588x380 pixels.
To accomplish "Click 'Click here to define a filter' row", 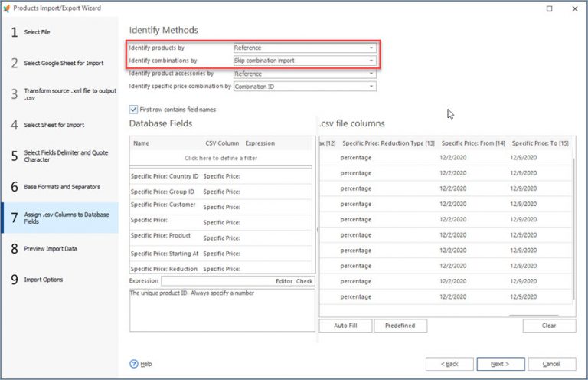I will click(x=221, y=158).
